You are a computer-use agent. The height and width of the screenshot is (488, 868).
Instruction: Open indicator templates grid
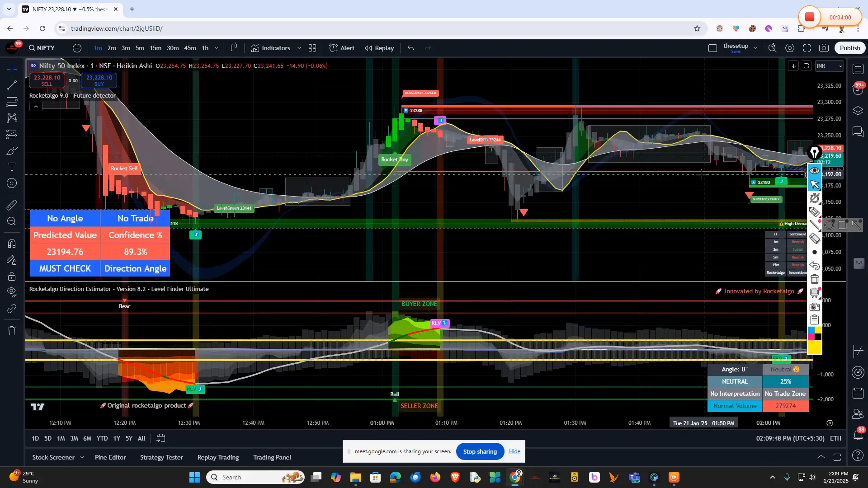pos(312,48)
